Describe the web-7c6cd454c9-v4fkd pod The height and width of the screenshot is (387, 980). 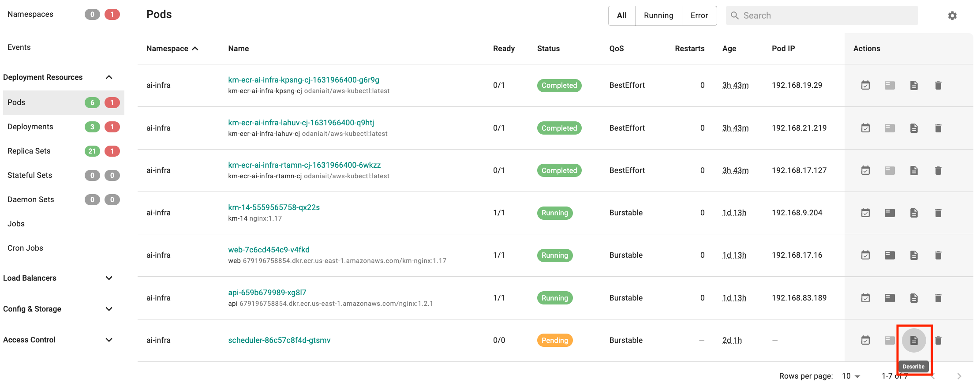[x=914, y=255]
